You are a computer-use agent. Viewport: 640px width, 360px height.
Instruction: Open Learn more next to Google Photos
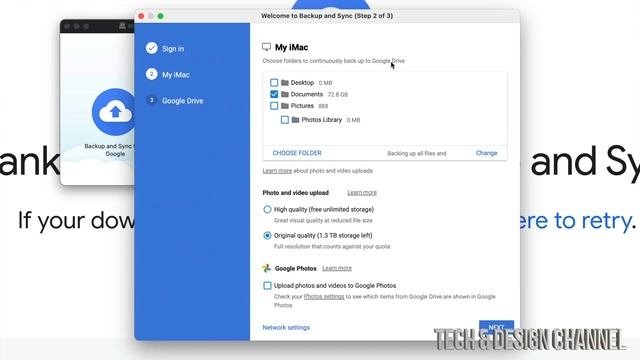click(337, 268)
